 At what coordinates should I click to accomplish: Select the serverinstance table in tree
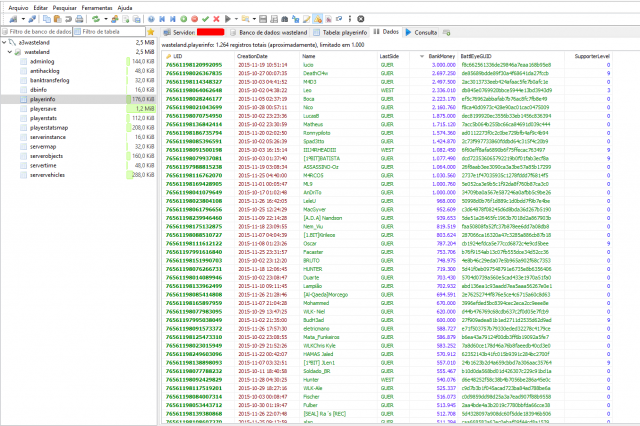click(48, 137)
